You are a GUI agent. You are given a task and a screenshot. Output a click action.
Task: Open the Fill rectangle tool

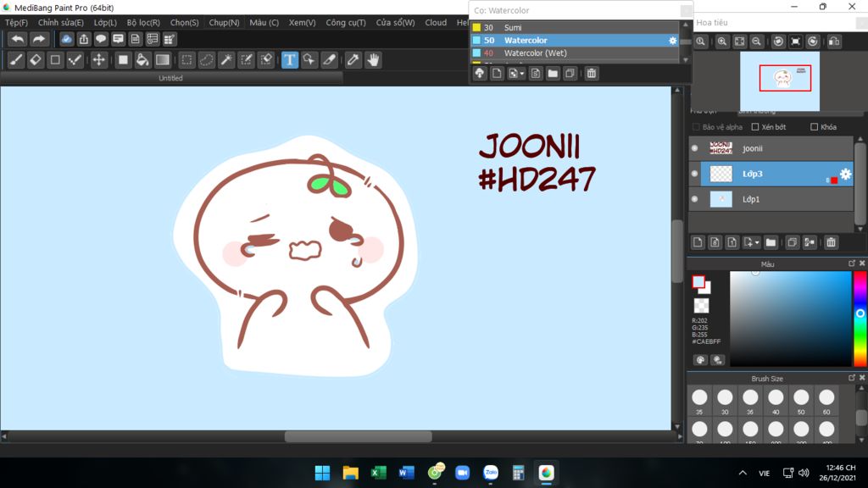123,60
